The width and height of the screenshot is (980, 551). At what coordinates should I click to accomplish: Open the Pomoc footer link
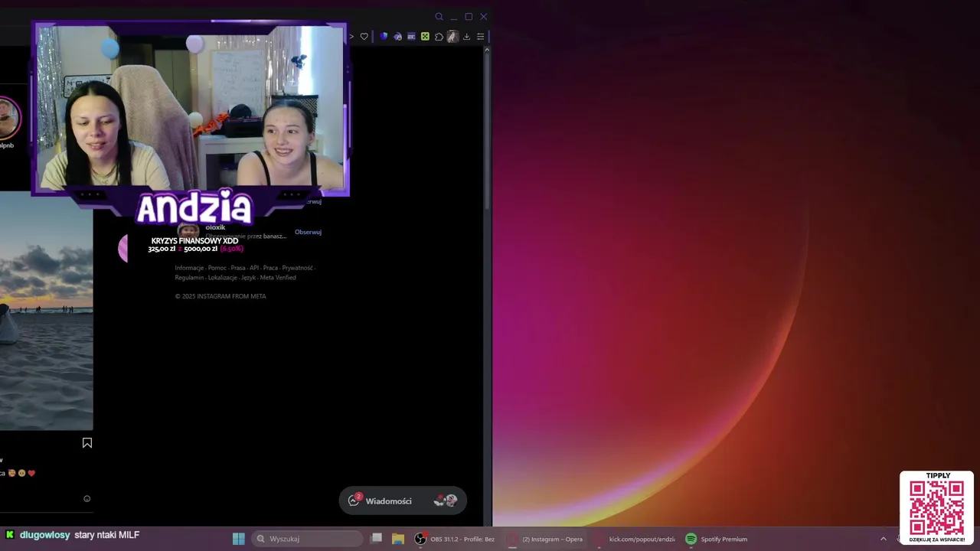click(217, 268)
